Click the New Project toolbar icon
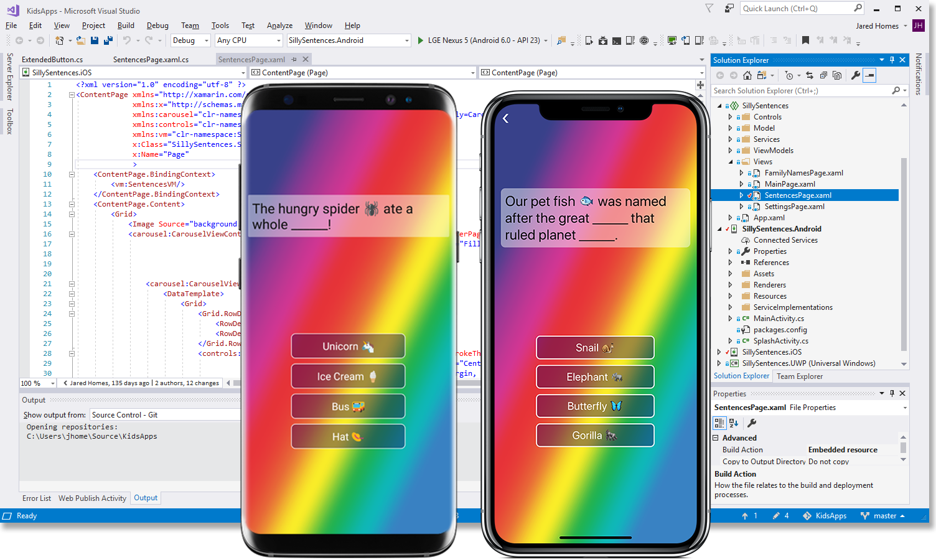 (60, 40)
